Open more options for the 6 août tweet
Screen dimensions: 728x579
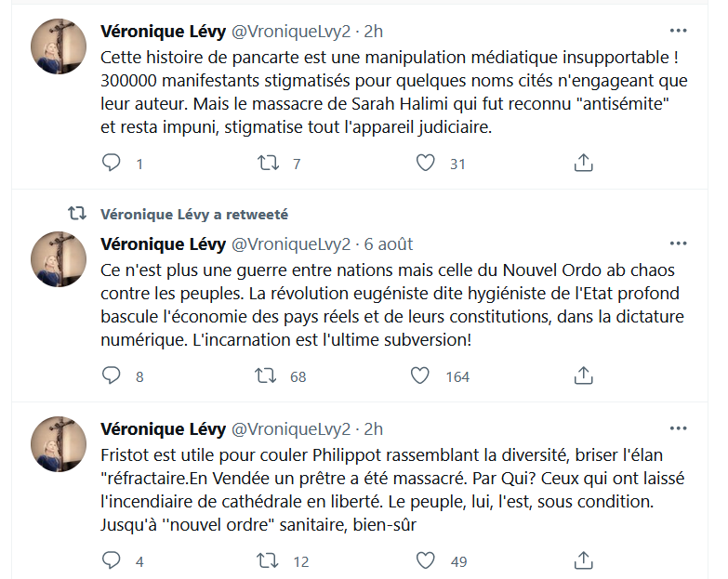pos(679,244)
